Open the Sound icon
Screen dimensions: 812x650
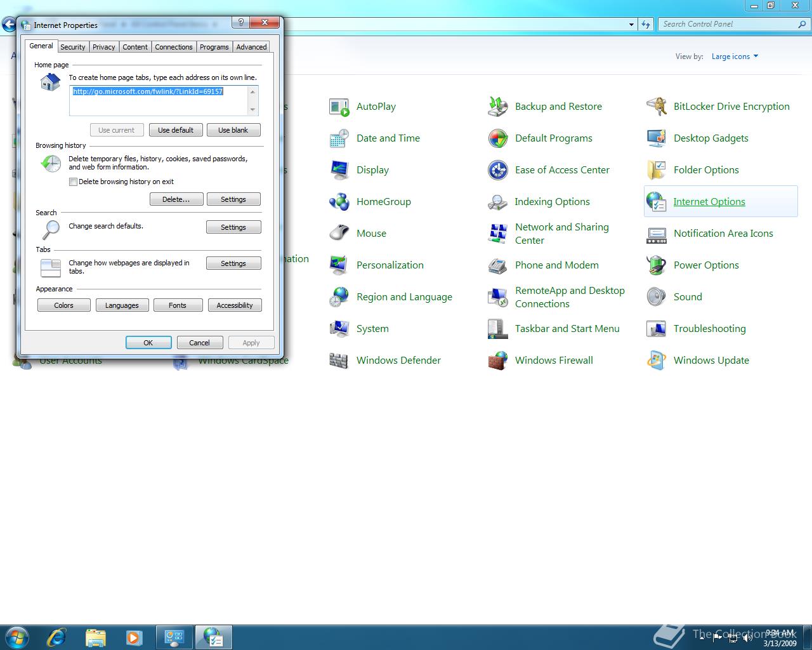(x=657, y=297)
